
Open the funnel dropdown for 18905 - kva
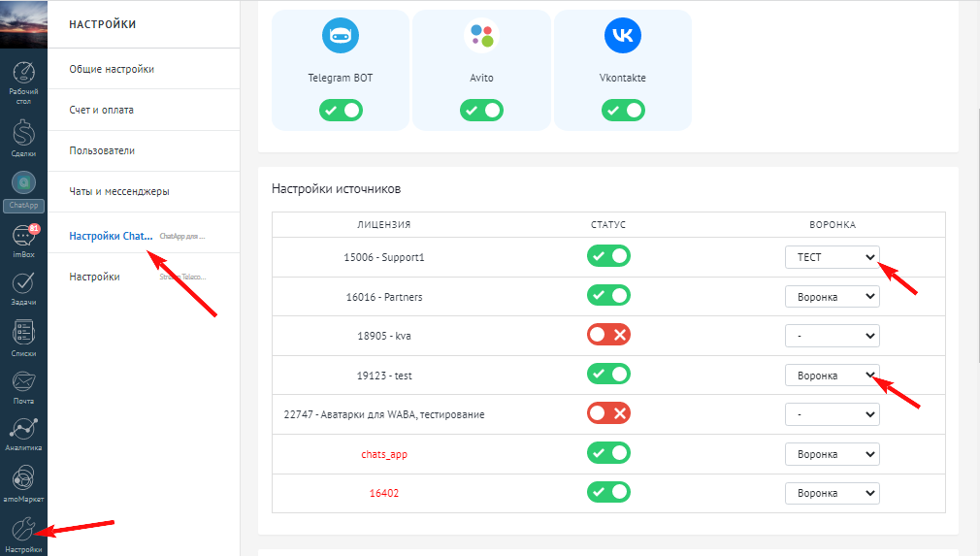tap(832, 336)
